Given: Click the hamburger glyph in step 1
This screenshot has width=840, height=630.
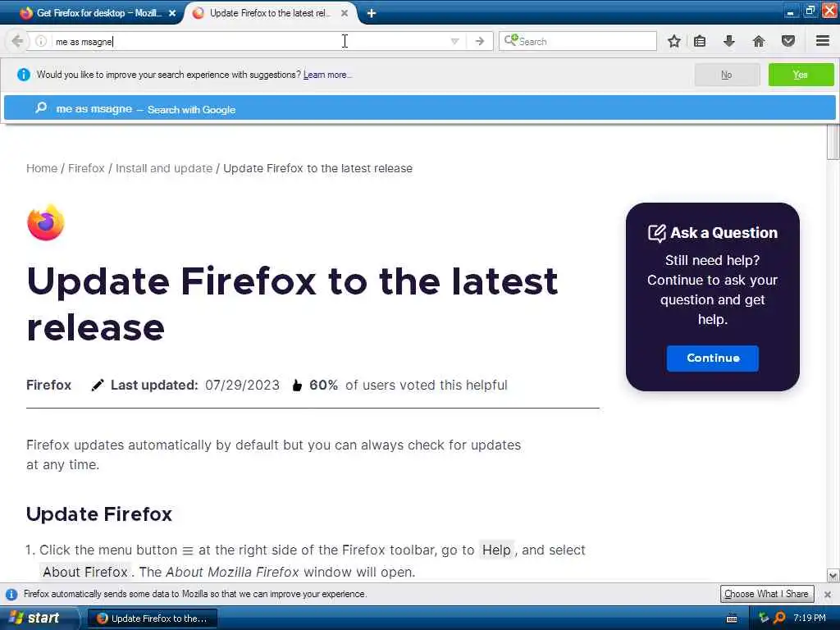Looking at the screenshot, I should 188,550.
